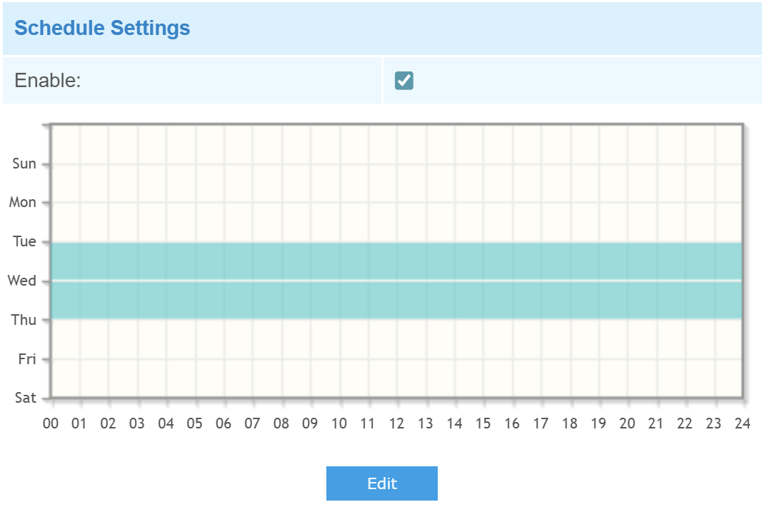Viewport: 767px width, 532px height.
Task: Click the 21 hour axis label
Action: pos(656,424)
